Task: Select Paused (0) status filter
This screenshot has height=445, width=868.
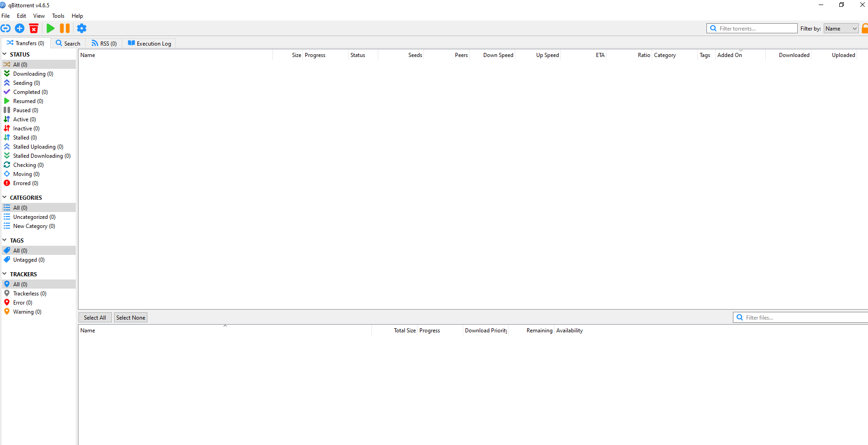Action: (39, 110)
